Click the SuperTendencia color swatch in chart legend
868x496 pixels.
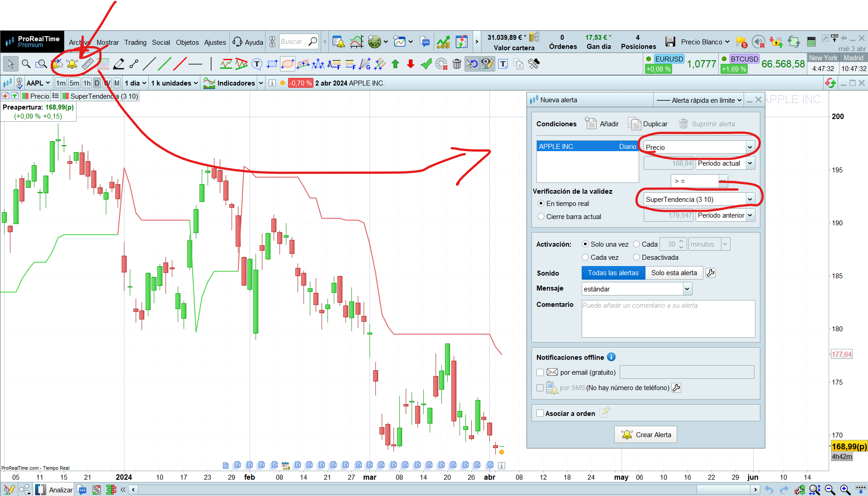(x=66, y=96)
